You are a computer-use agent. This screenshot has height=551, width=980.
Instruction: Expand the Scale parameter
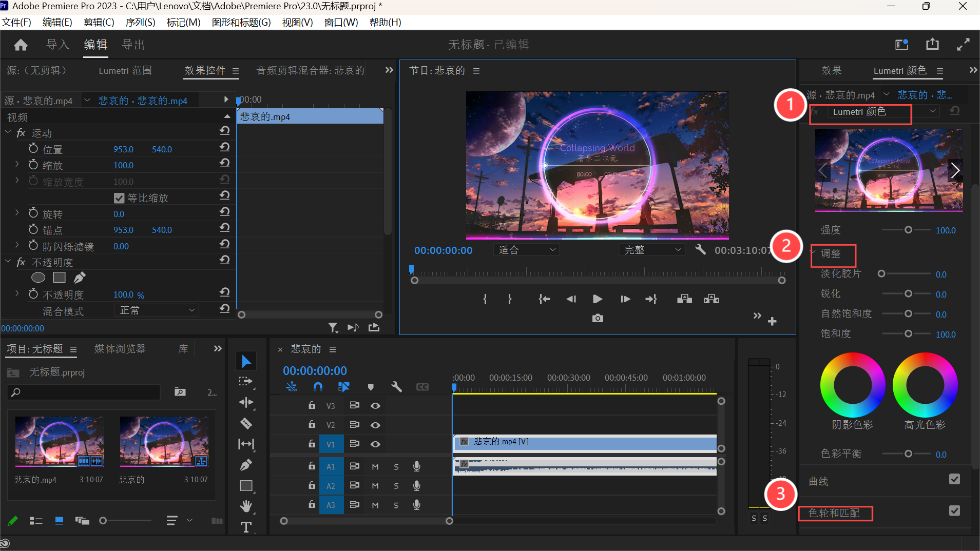tap(17, 164)
